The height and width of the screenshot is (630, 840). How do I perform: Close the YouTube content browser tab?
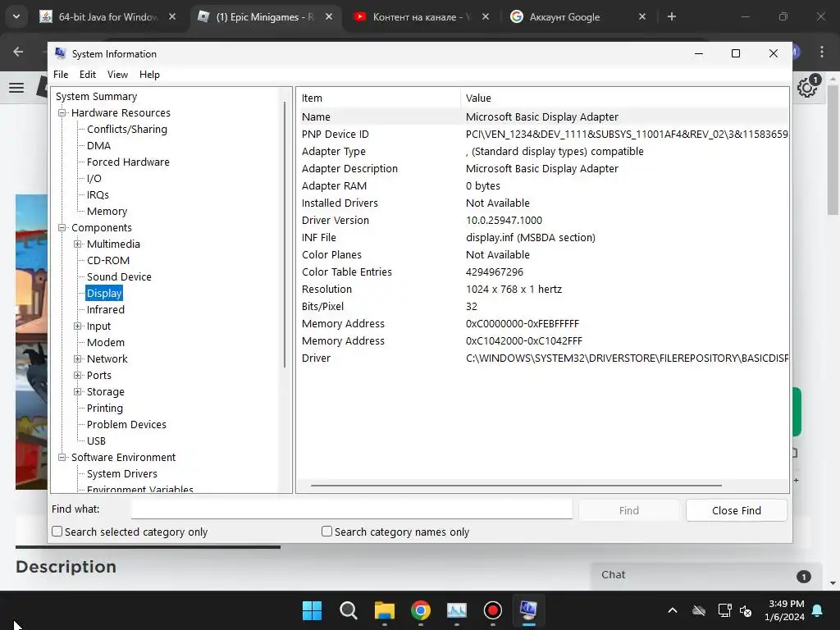click(486, 16)
